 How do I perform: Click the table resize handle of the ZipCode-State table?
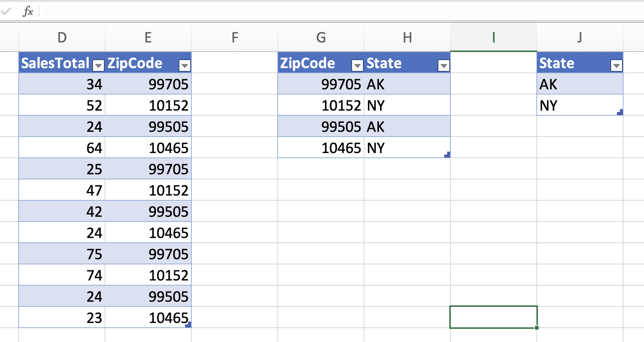pos(447,155)
